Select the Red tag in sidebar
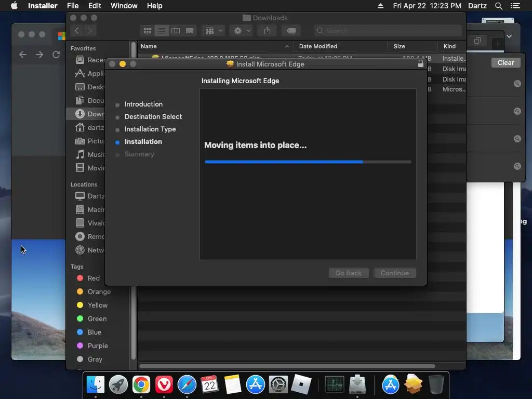Screen dimensions: 532x399 coord(88,278)
